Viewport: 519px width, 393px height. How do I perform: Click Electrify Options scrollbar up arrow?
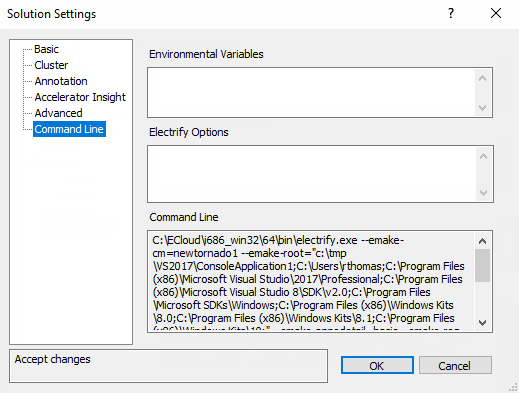(x=483, y=156)
